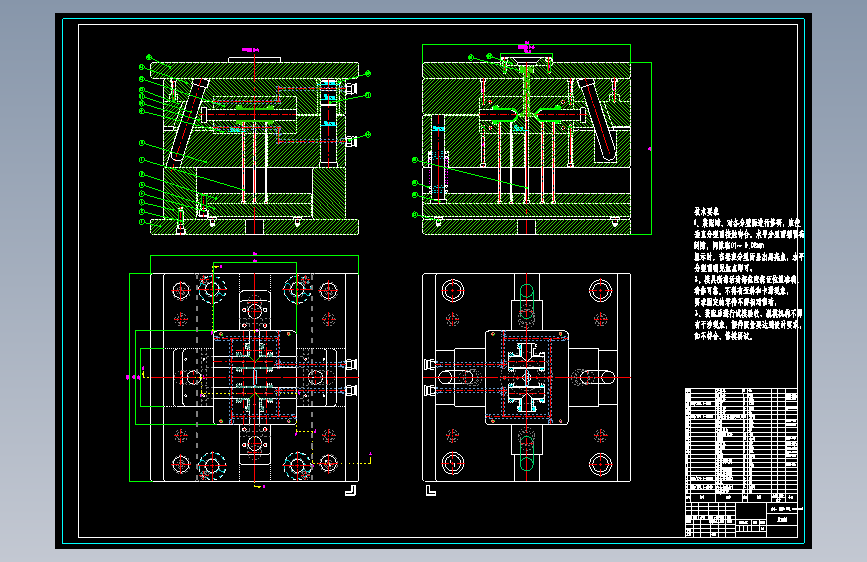The width and height of the screenshot is (867, 562).
Task: Select the locating ring atop the top-left section view
Action: click(x=254, y=60)
